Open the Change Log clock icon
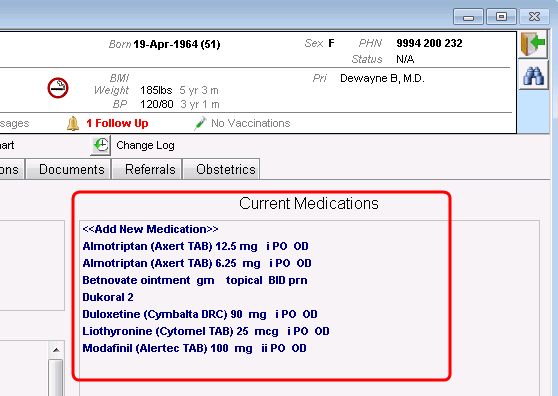Screen dimensions: 558x396 point(101,146)
